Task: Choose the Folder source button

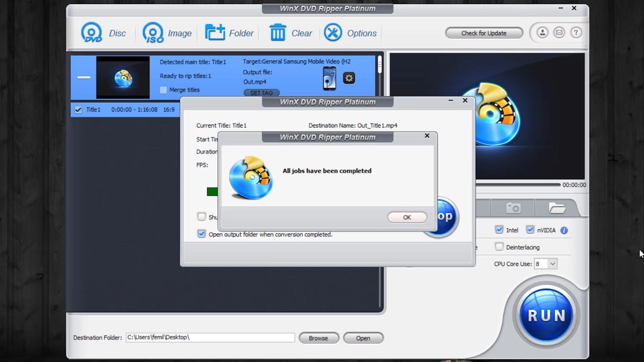Action: coord(215,33)
